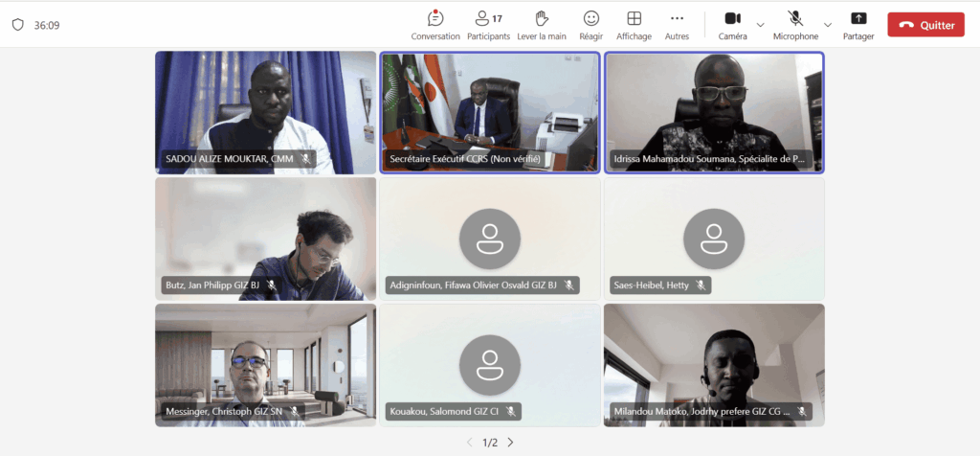Click the 36:09 meeting timer
This screenshot has width=980, height=456.
coord(47,26)
